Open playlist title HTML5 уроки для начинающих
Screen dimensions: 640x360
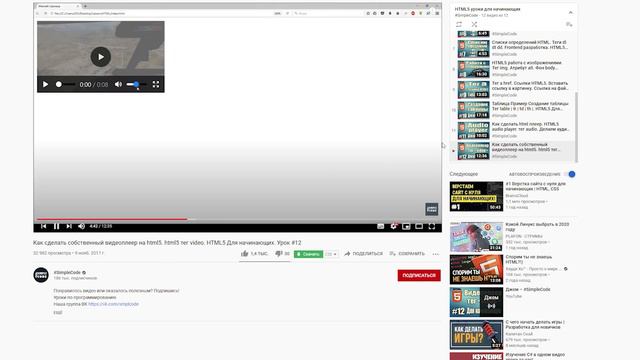487,9
